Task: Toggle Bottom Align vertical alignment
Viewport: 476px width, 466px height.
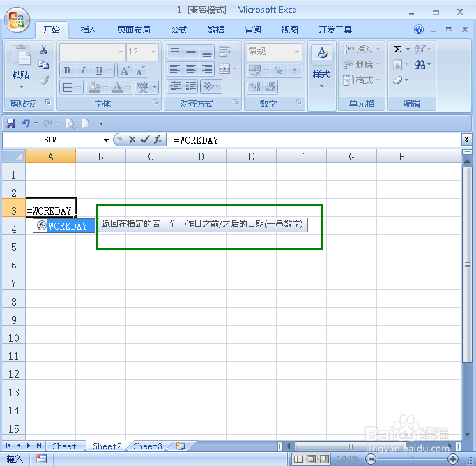Action: click(207, 52)
